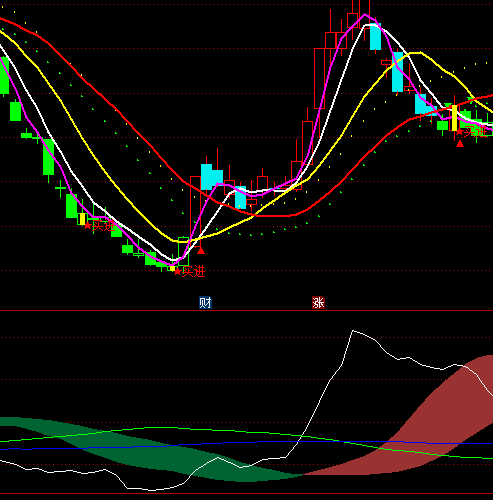
Task: Click the blue 财 finance info icon
Action: 205,303
